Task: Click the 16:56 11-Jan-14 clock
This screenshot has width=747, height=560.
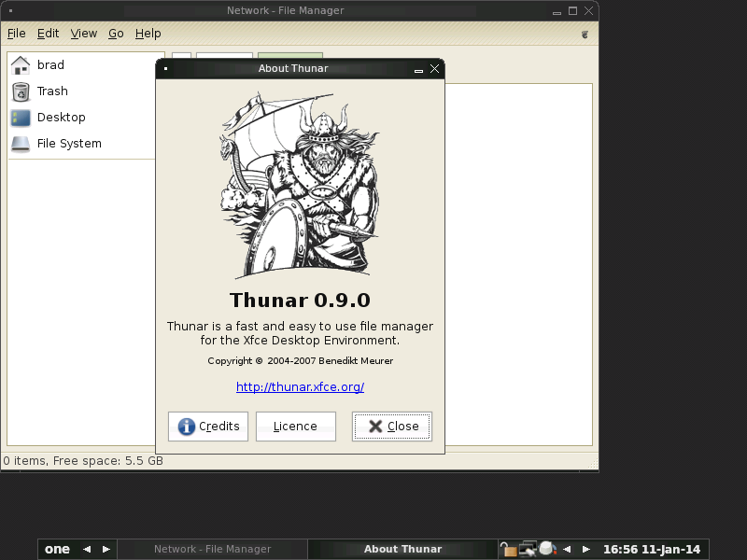Action: point(652,549)
